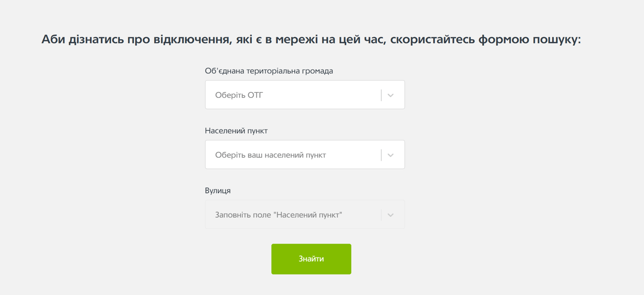The image size is (644, 295).
Task: Click the expand arrow in the street selector
Action: pyautogui.click(x=390, y=214)
